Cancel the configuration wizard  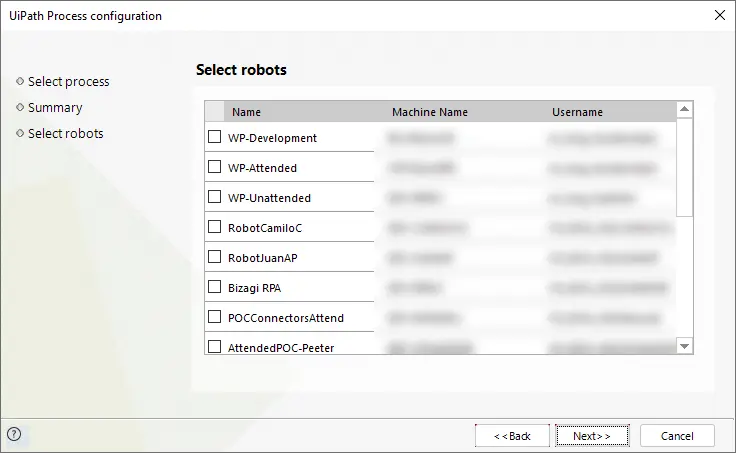[x=677, y=436]
